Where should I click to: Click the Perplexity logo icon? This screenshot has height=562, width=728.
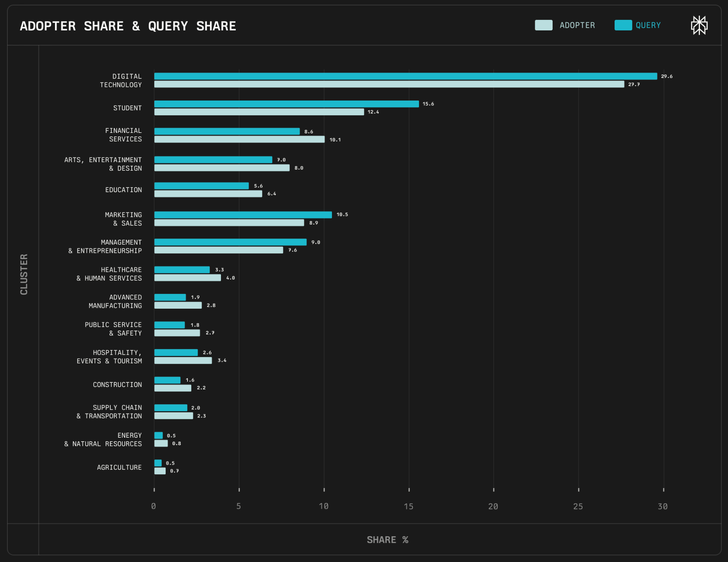point(699,25)
